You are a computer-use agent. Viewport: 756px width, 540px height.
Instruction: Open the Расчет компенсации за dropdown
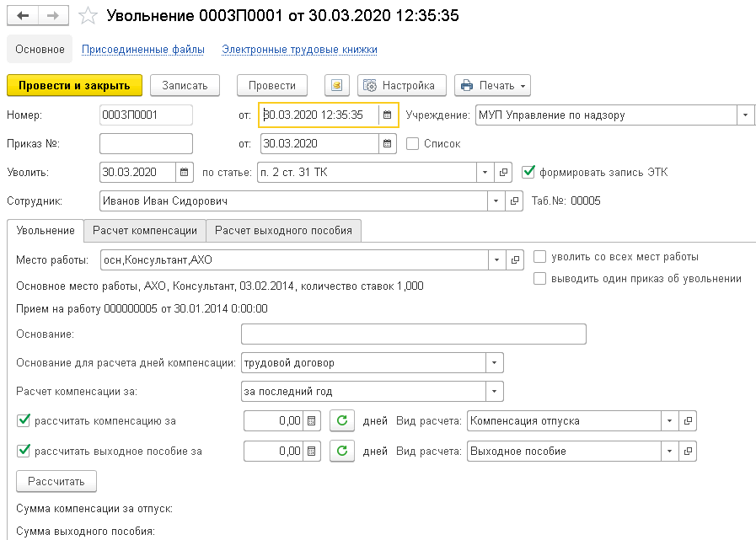click(x=494, y=392)
